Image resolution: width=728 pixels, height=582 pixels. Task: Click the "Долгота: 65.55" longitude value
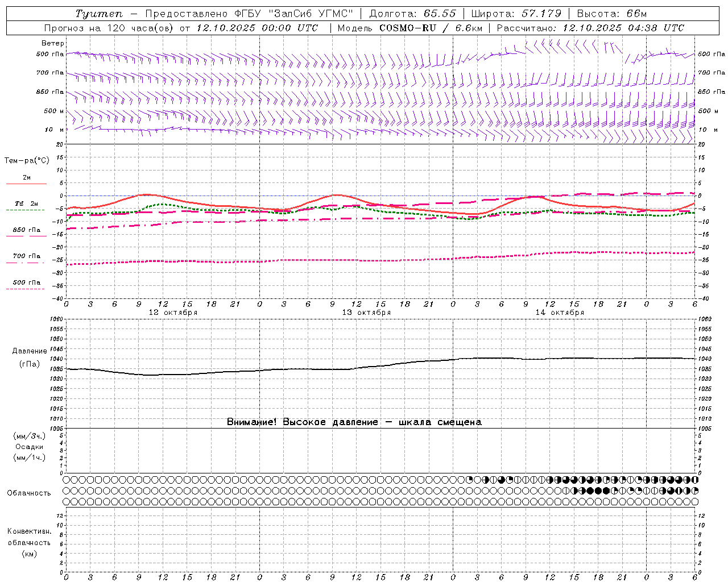pyautogui.click(x=412, y=14)
